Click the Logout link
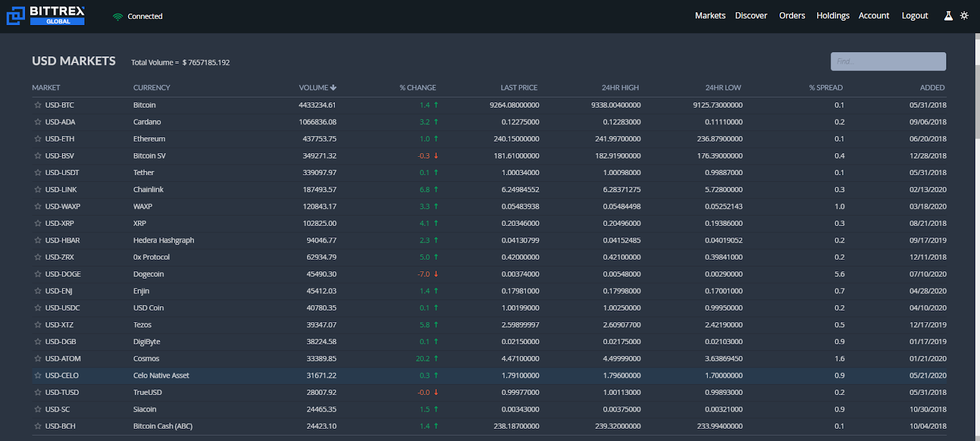The height and width of the screenshot is (441, 980). click(914, 16)
